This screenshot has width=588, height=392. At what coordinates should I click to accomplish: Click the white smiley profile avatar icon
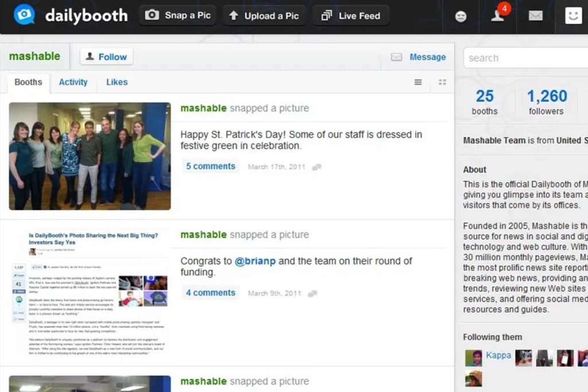(574, 15)
